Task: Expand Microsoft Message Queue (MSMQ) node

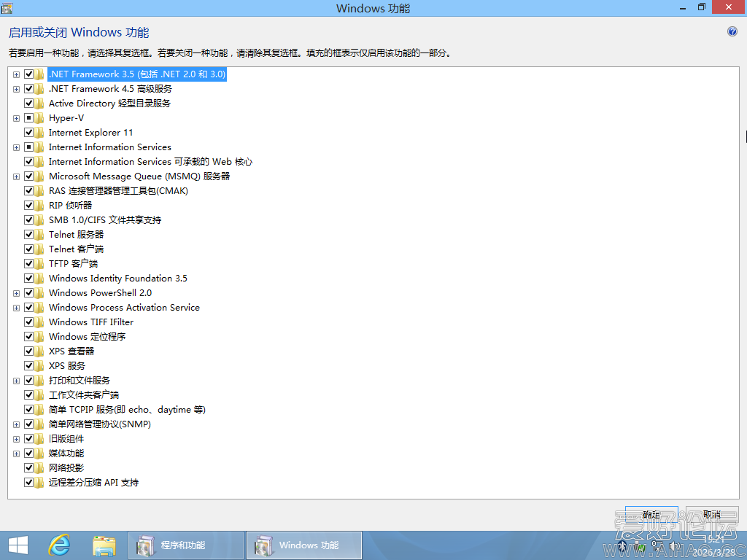Action: click(16, 176)
